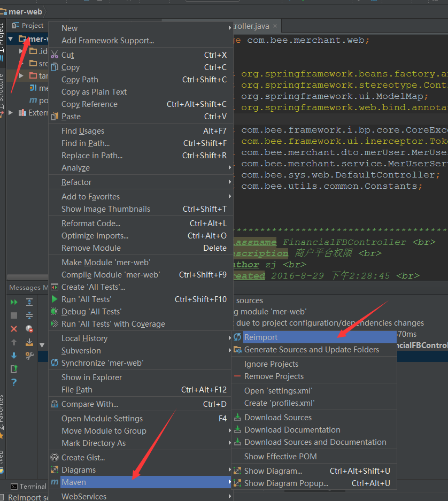Viewport: 448px width, 501px height.
Task: Open the Refactor submenu
Action: click(x=141, y=182)
